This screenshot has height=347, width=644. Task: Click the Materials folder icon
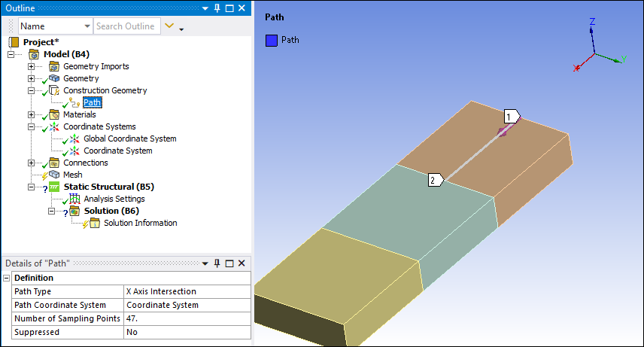pyautogui.click(x=54, y=114)
